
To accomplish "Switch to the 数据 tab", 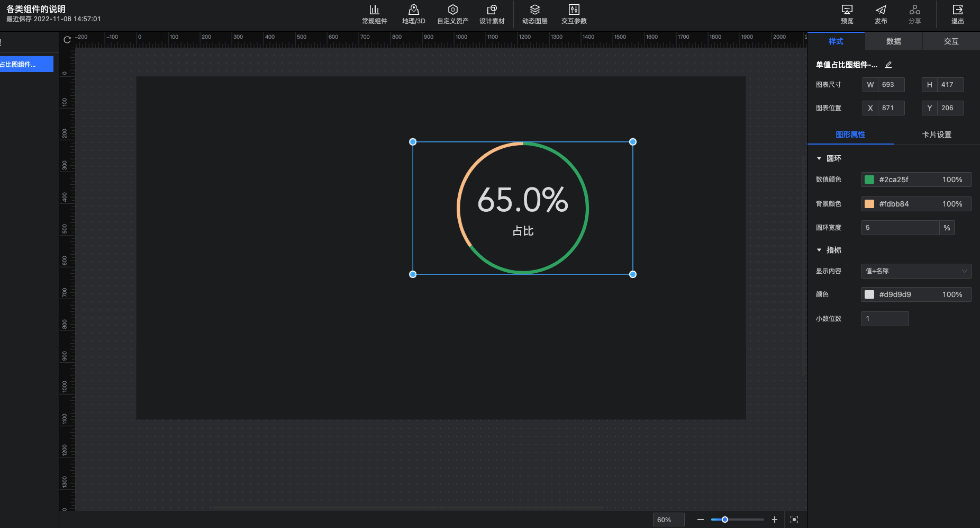I will click(893, 41).
